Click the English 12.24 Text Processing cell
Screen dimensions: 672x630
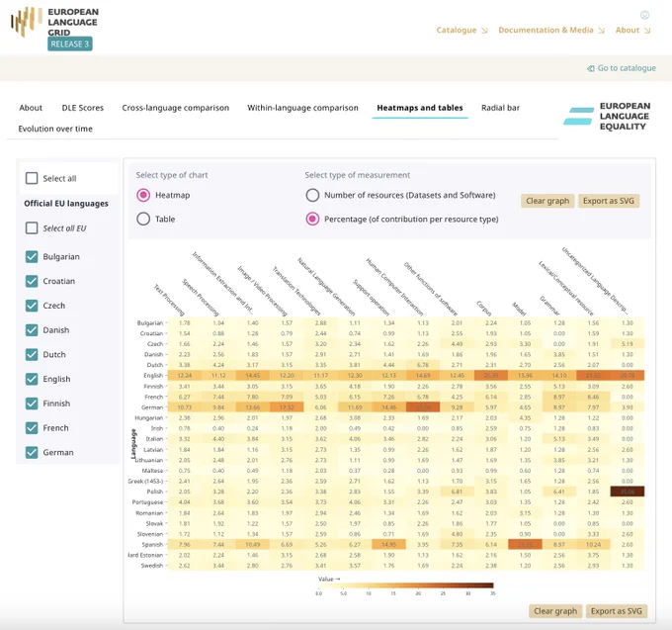click(184, 375)
